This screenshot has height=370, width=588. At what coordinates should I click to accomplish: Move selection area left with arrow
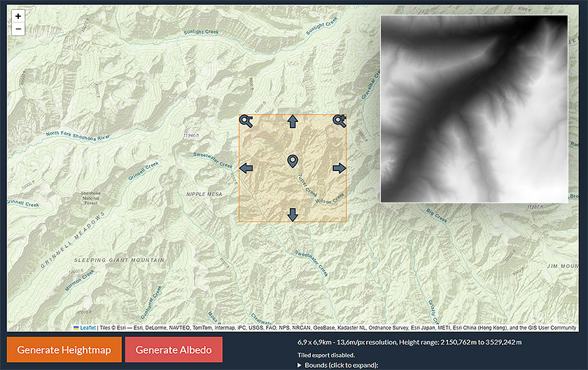pyautogui.click(x=246, y=168)
